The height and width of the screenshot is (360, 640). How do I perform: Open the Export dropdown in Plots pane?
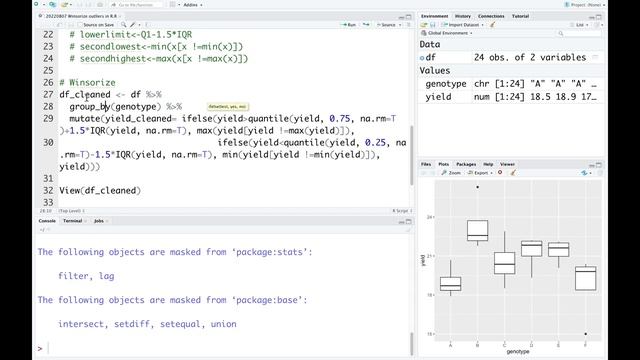pyautogui.click(x=480, y=173)
